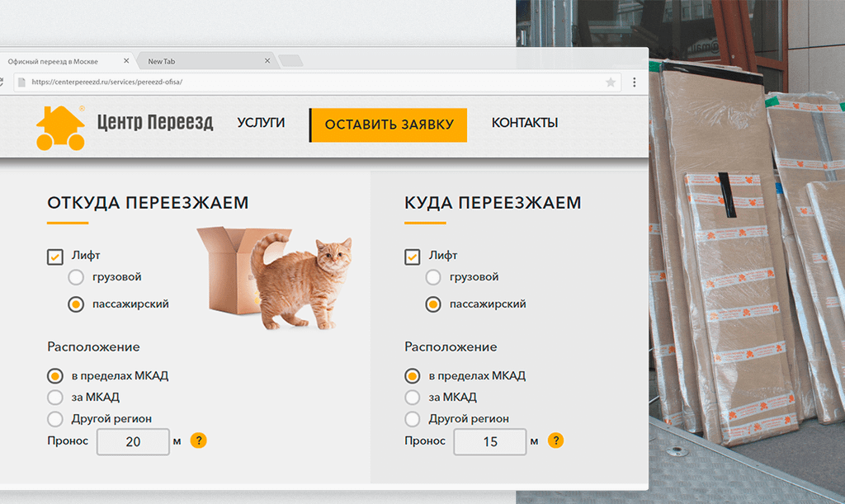This screenshot has width=845, height=504.
Task: Click the Центр Переезд site title
Action: pyautogui.click(x=155, y=123)
